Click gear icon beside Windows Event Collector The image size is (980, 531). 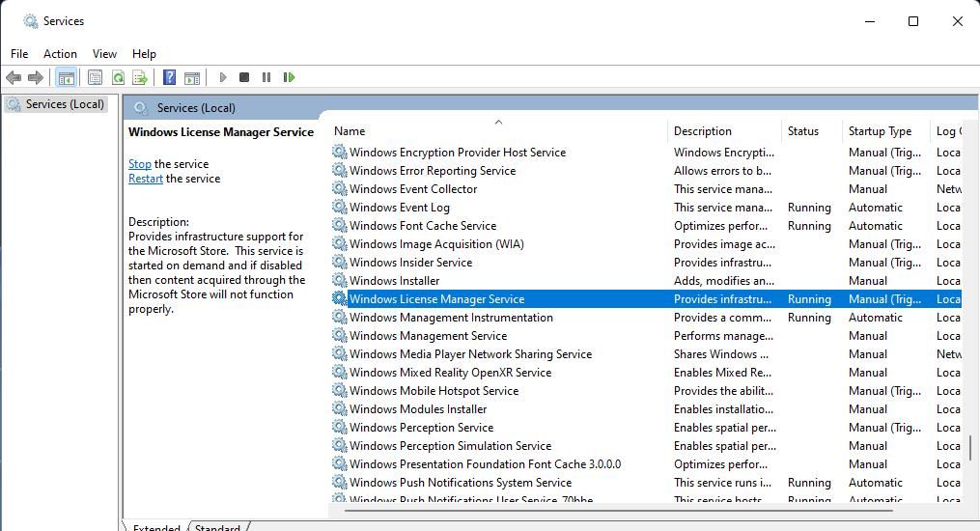tap(339, 188)
